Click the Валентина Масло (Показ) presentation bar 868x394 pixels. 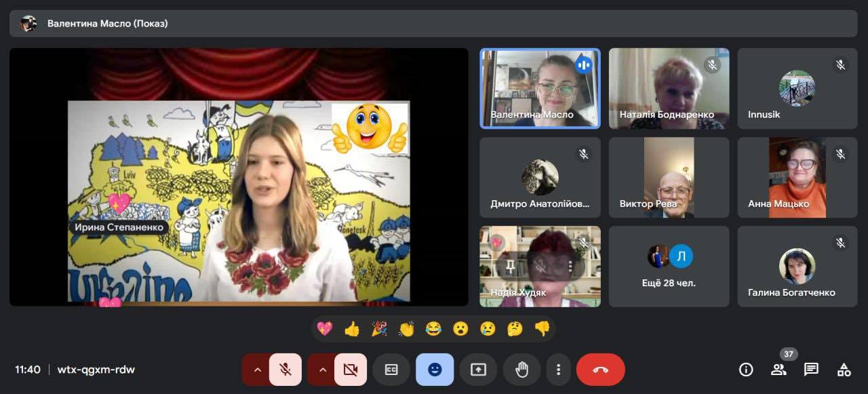433,24
